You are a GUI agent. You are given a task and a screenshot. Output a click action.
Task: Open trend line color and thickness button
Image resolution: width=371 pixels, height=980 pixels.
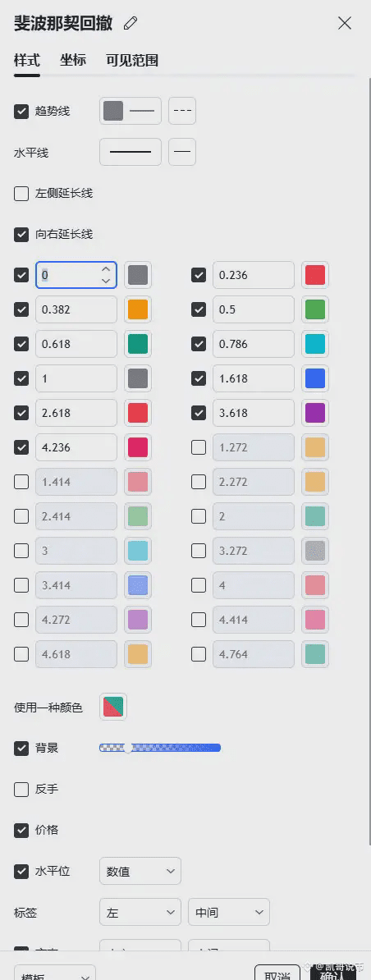point(131,112)
